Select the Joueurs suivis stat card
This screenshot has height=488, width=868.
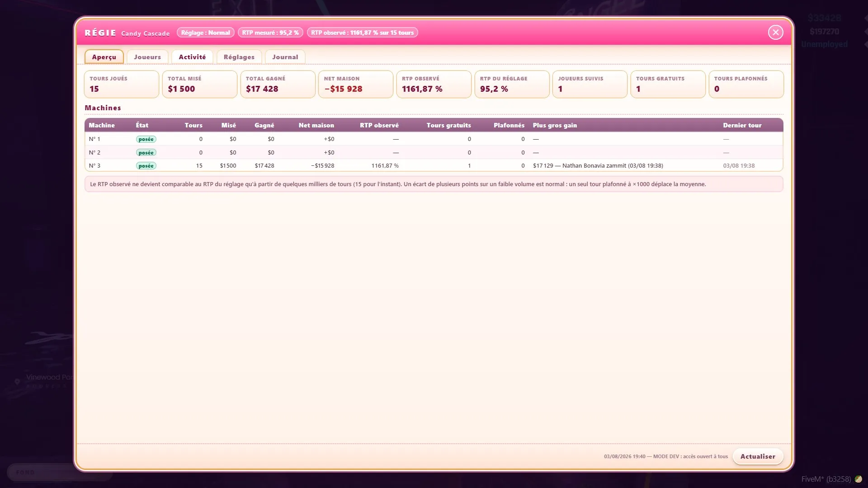590,84
